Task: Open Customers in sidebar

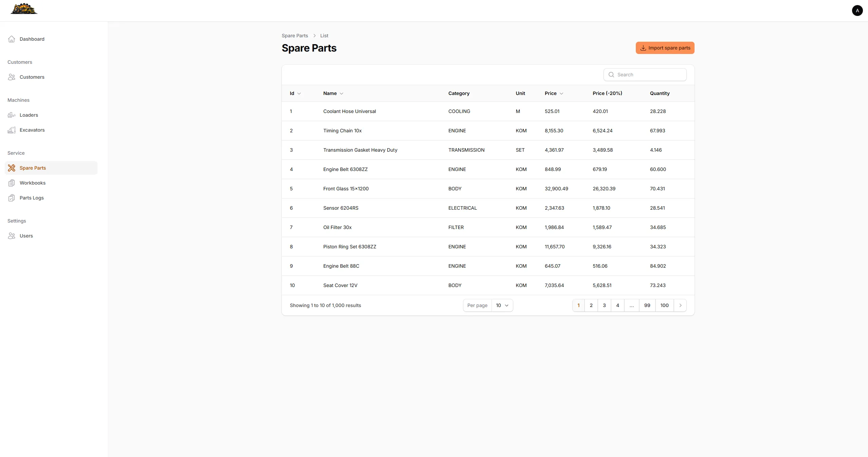Action: pyautogui.click(x=51, y=77)
